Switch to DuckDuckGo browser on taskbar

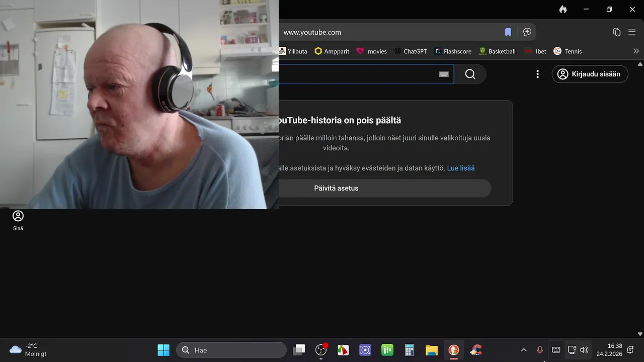(x=454, y=350)
